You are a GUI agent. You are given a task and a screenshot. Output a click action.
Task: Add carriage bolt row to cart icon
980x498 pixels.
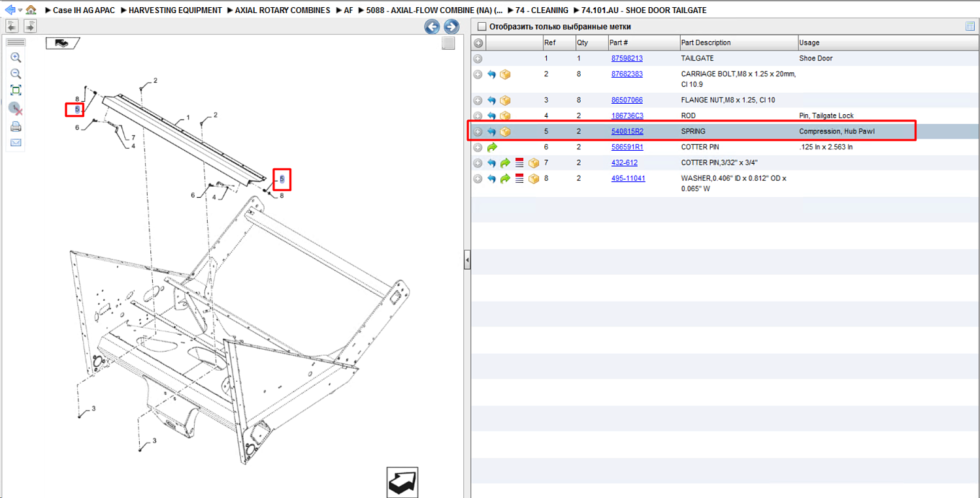click(x=505, y=74)
